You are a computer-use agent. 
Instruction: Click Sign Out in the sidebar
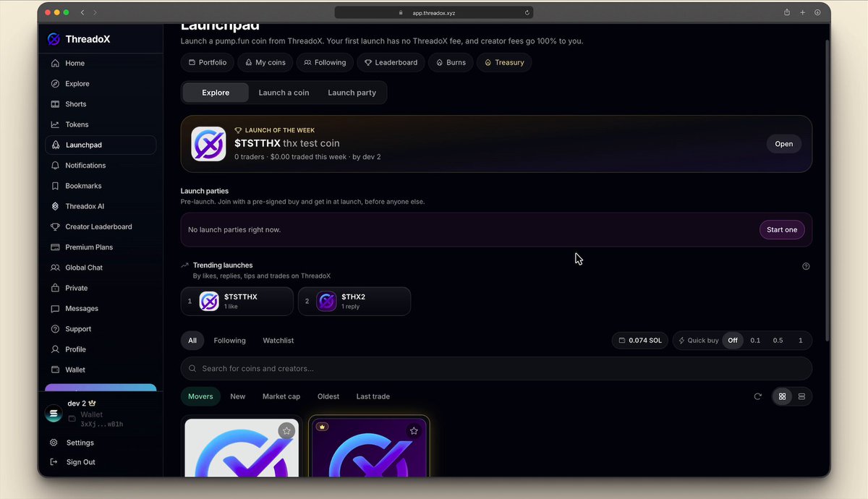coord(80,462)
